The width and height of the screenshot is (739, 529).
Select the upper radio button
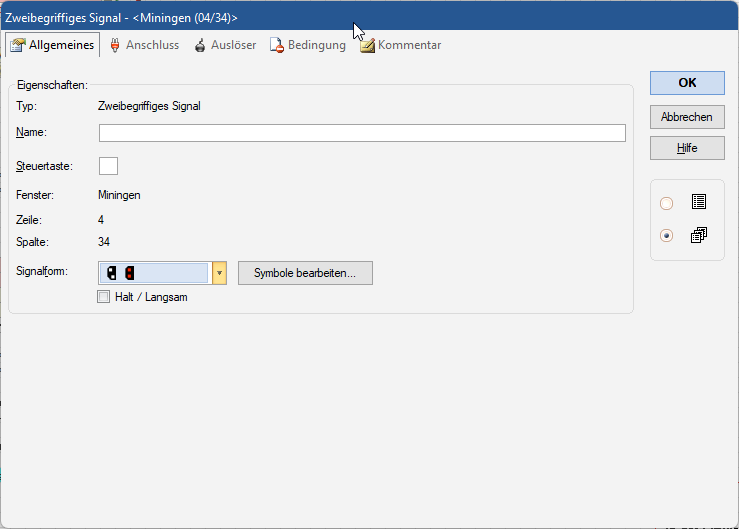click(667, 203)
